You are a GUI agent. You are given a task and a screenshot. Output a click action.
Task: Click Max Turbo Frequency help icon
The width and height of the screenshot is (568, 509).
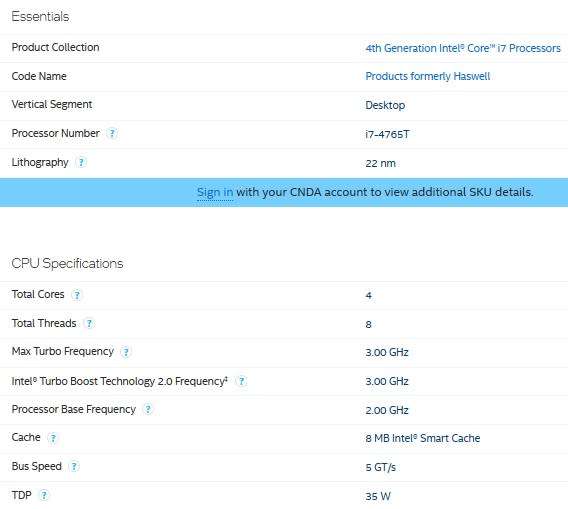(x=126, y=352)
